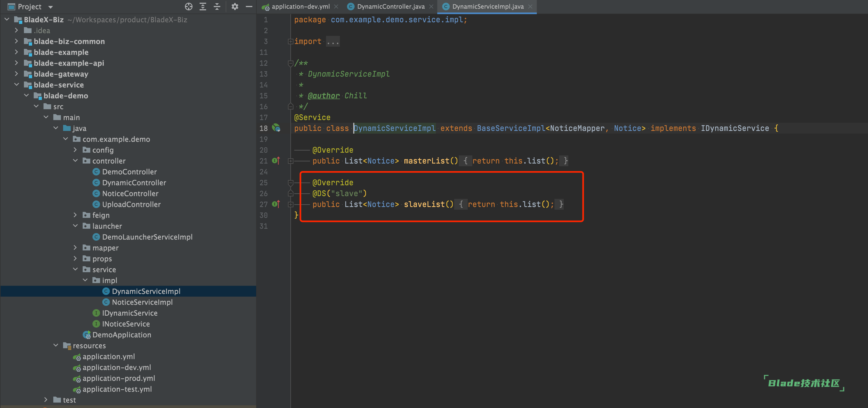Open DynamicController class in tree
868x408 pixels.
click(x=134, y=183)
